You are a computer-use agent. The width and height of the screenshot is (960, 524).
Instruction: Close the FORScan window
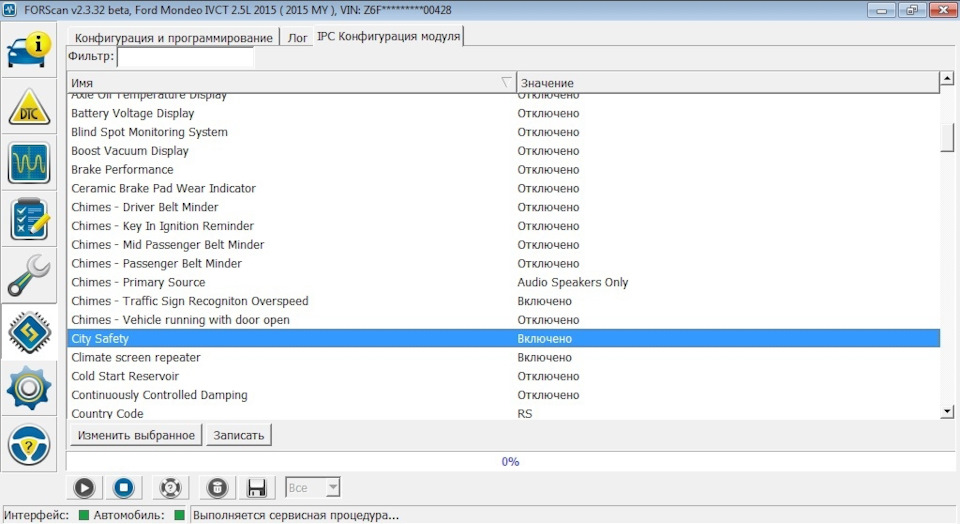(x=943, y=10)
